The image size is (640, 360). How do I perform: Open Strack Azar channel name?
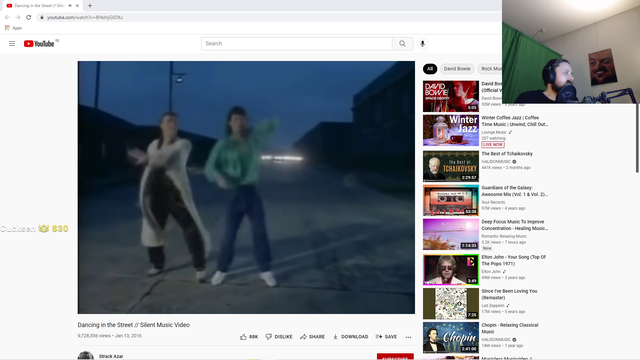pyautogui.click(x=111, y=356)
